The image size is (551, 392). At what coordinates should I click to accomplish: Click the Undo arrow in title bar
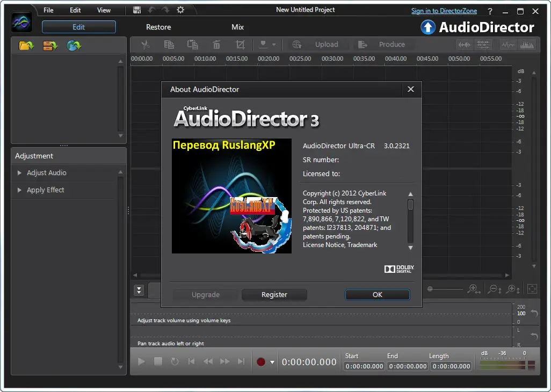click(152, 10)
